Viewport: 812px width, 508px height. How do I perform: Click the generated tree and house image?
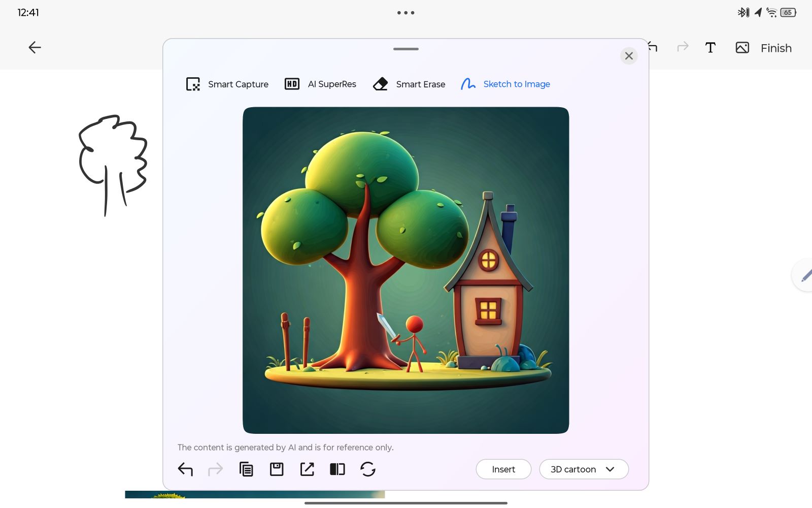pos(405,270)
